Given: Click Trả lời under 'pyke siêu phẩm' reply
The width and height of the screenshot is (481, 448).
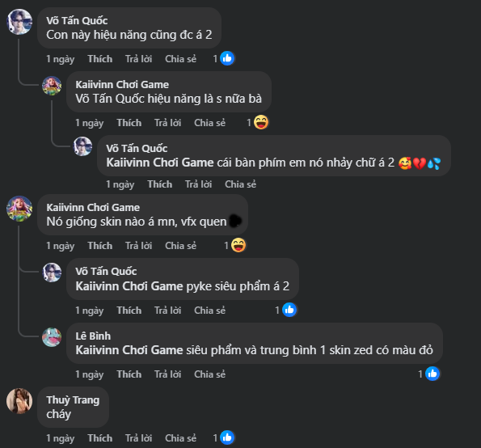Looking at the screenshot, I should (168, 311).
